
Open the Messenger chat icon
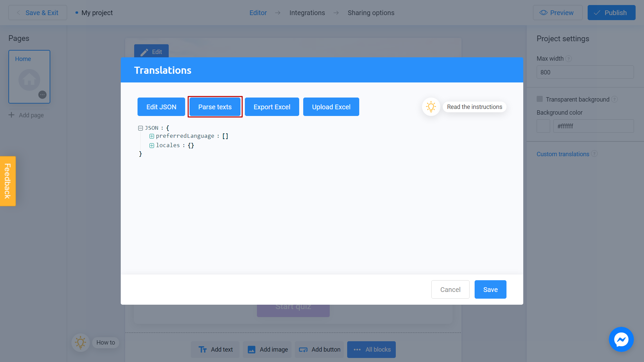[621, 339]
